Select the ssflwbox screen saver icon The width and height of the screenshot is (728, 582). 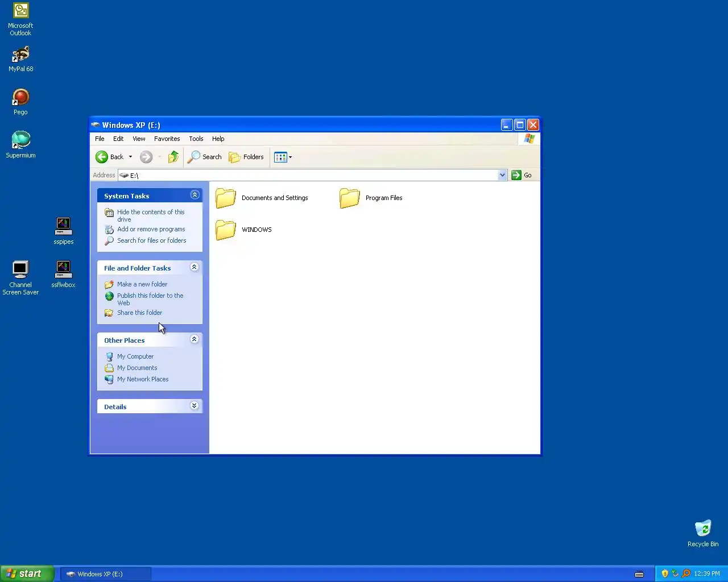(63, 274)
